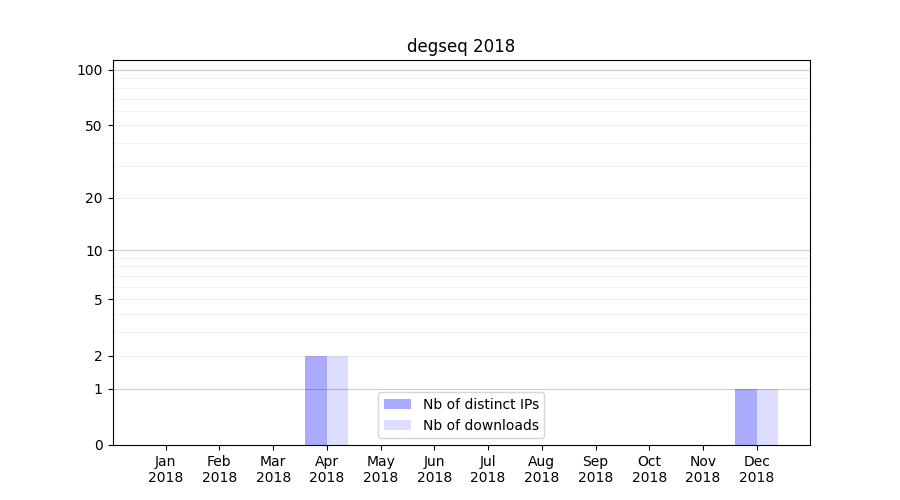The height and width of the screenshot is (500, 900).
Task: Click the light December downloads bar
Action: (x=767, y=417)
